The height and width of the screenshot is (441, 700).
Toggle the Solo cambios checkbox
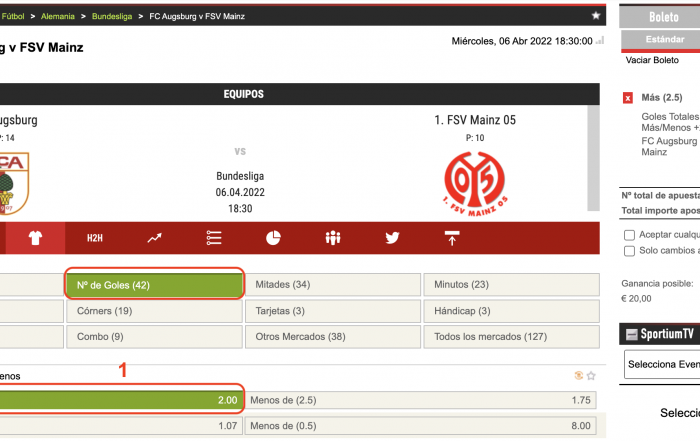(629, 251)
